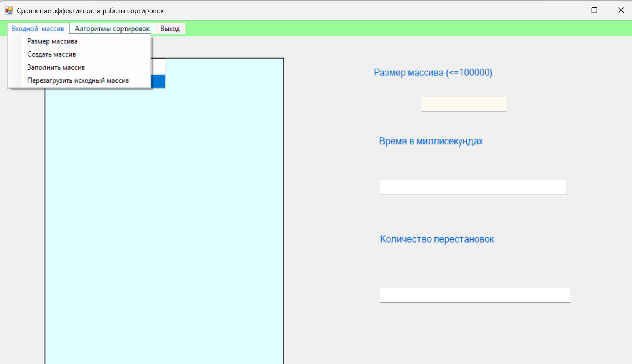Maximize the application window
632x364 pixels.
click(x=594, y=10)
